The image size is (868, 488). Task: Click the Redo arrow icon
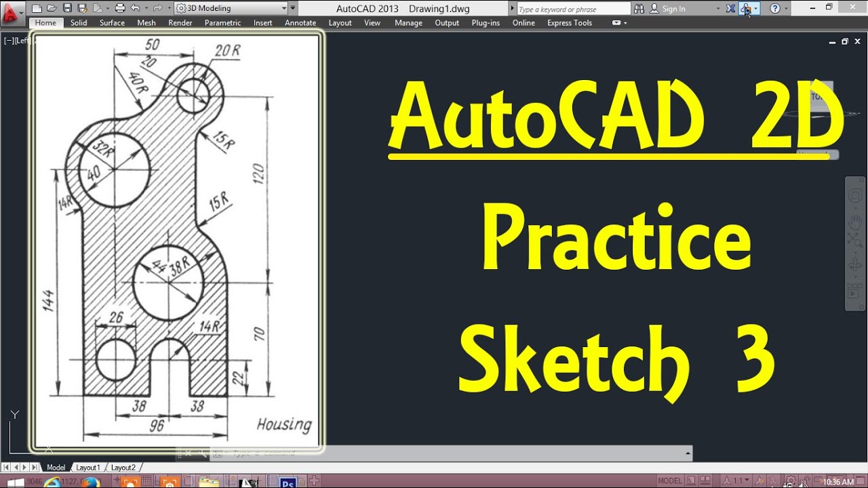click(157, 8)
